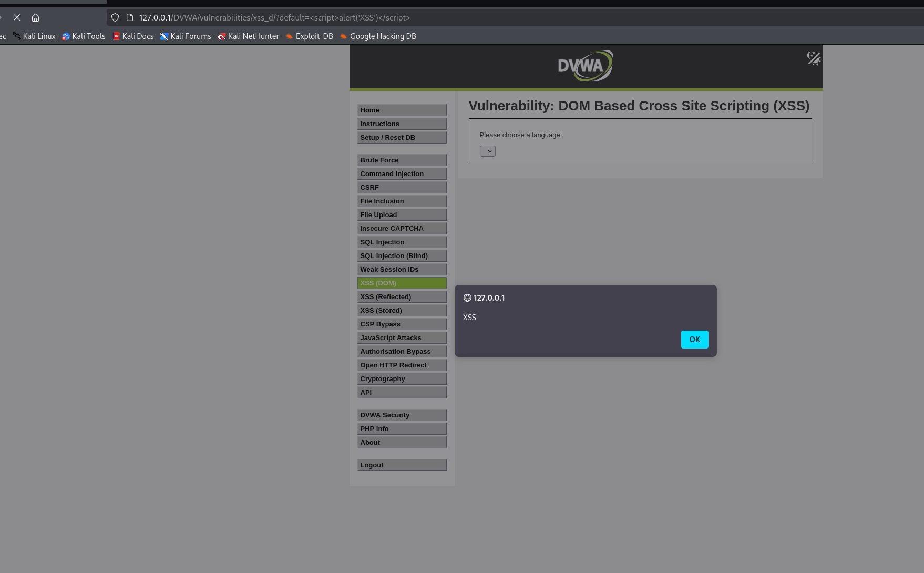Screen dimensions: 924x573
Task: Stop loading page with X icon
Action: pyautogui.click(x=17, y=17)
